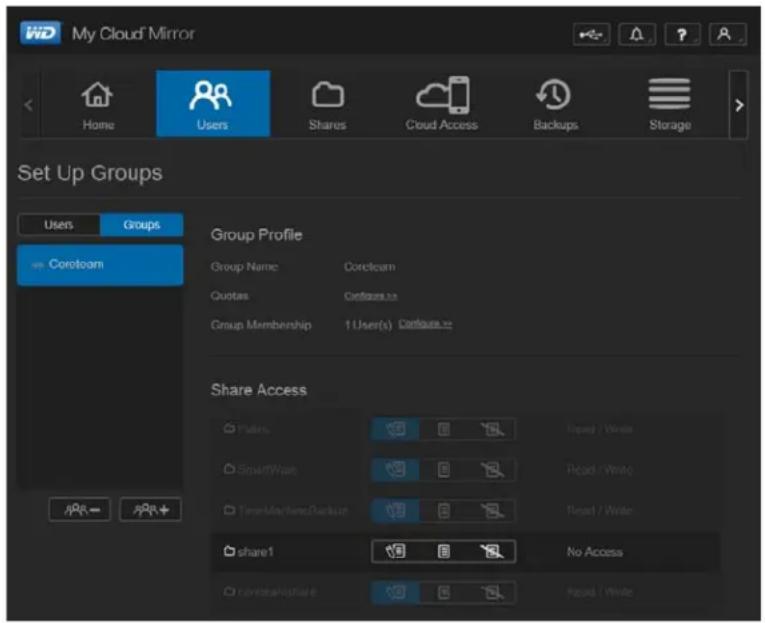Set TimeMachineBackup share to read/write access
This screenshot has width=765, height=623.
tap(396, 511)
